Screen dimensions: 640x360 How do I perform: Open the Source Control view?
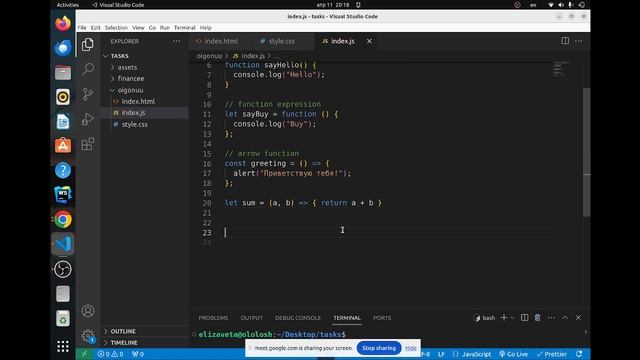click(x=87, y=94)
